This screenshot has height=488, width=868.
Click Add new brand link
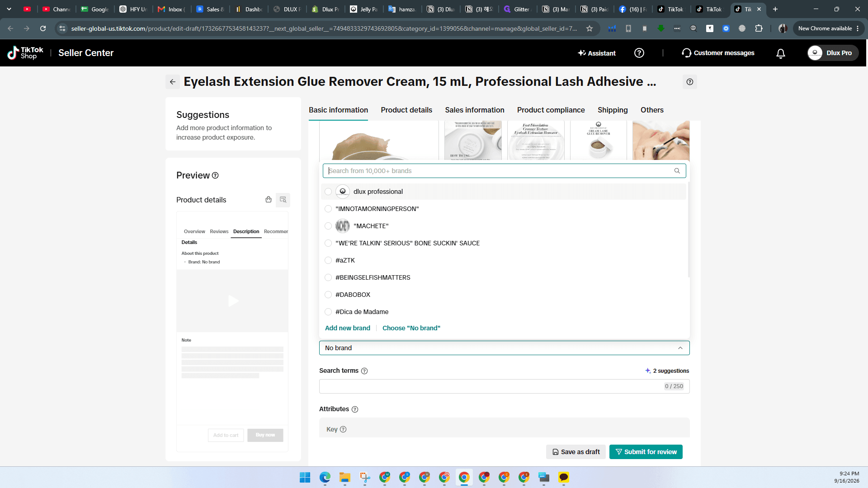(x=347, y=328)
